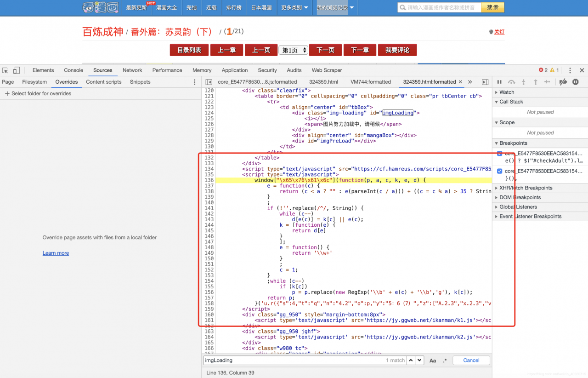
Task: Switch to the Elements panel tab
Action: click(43, 70)
